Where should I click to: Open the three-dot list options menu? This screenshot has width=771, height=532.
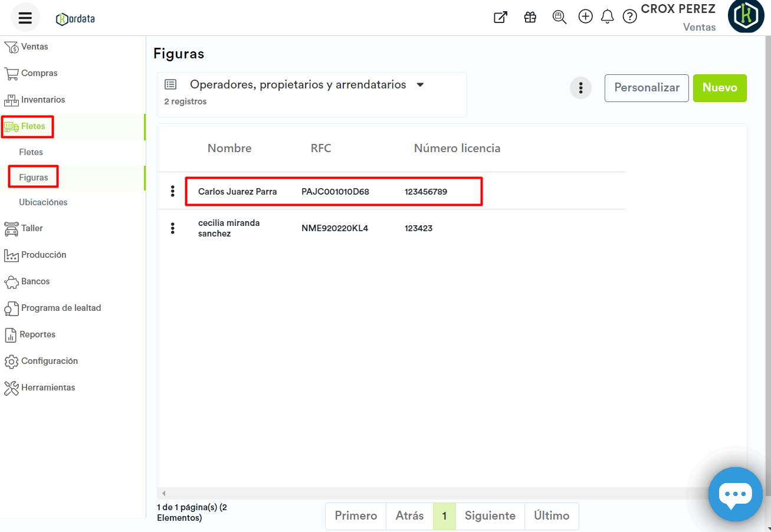pos(580,88)
